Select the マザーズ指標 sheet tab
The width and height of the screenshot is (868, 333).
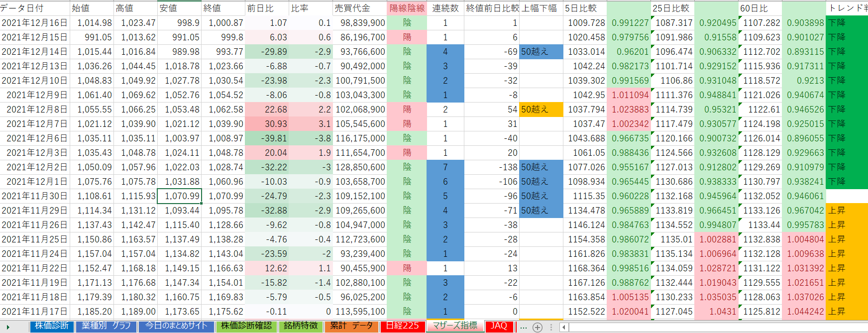[455, 326]
